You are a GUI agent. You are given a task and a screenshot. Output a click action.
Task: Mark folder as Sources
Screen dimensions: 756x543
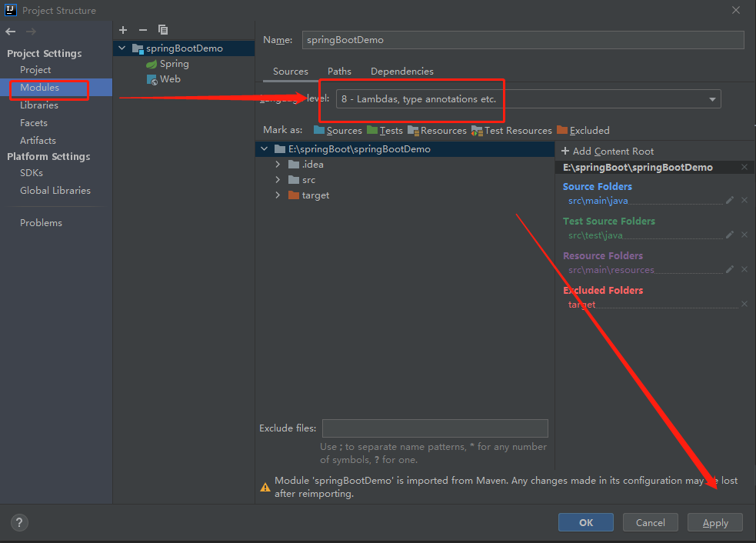(x=338, y=131)
